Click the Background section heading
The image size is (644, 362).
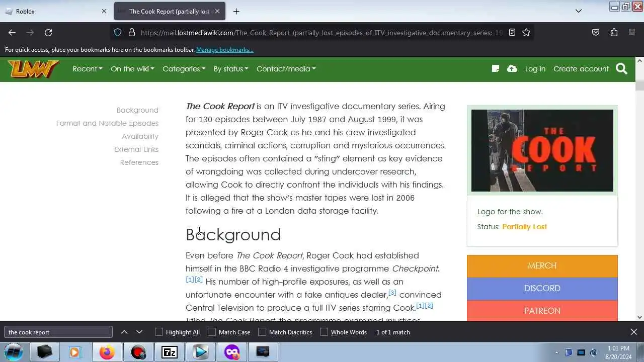[x=233, y=235]
